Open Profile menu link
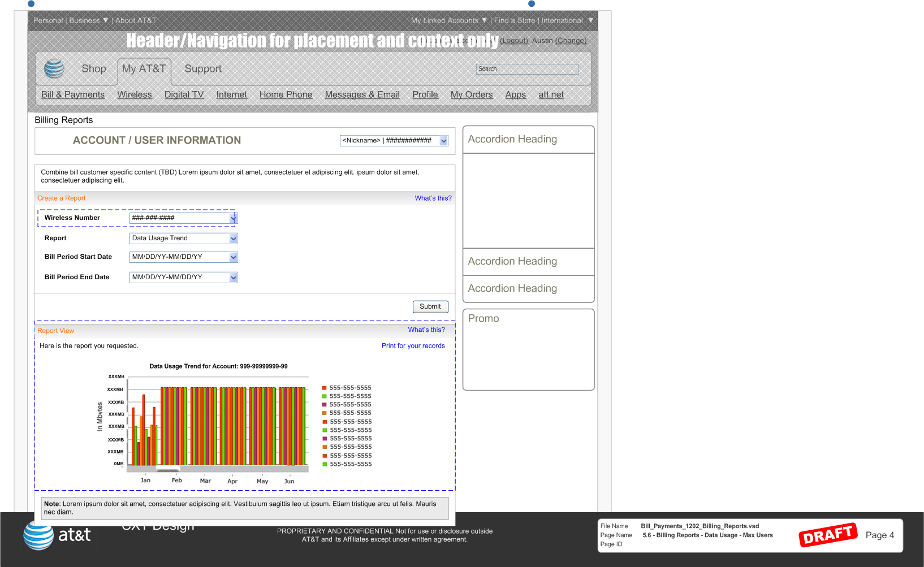 pyautogui.click(x=425, y=94)
